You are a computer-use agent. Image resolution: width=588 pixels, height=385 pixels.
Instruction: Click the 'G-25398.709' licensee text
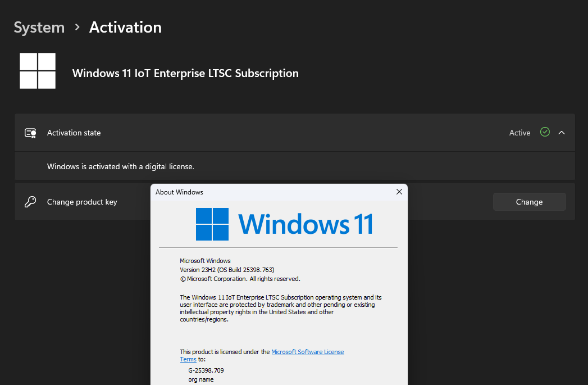pyautogui.click(x=206, y=370)
